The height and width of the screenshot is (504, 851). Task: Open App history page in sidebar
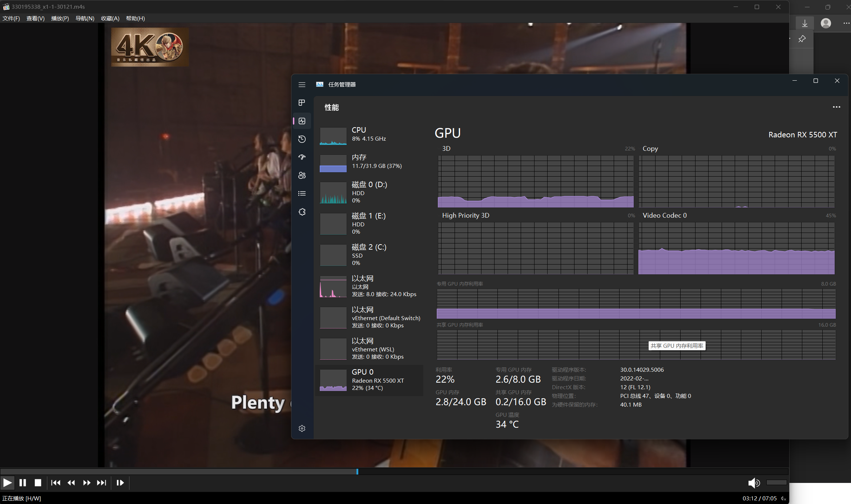[302, 139]
